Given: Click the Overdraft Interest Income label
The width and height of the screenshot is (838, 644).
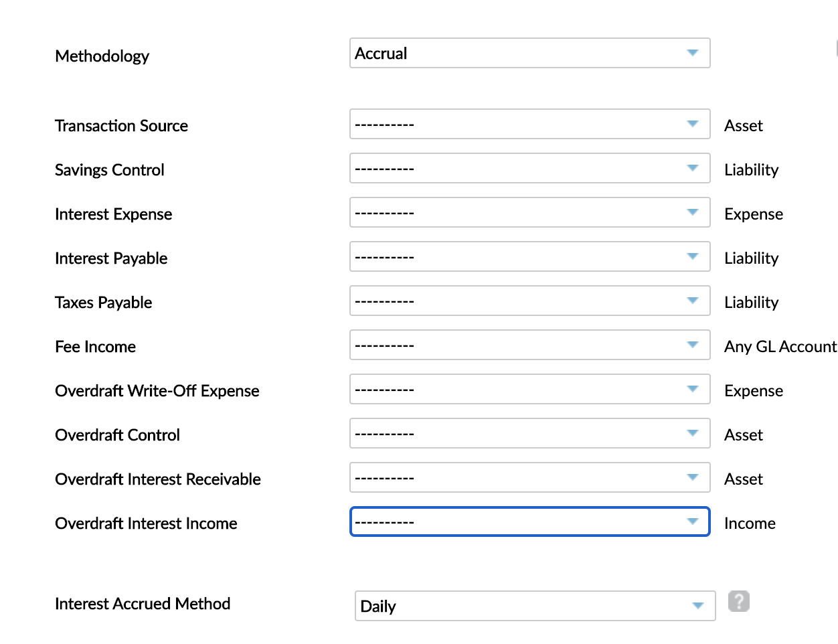Looking at the screenshot, I should pos(146,524).
